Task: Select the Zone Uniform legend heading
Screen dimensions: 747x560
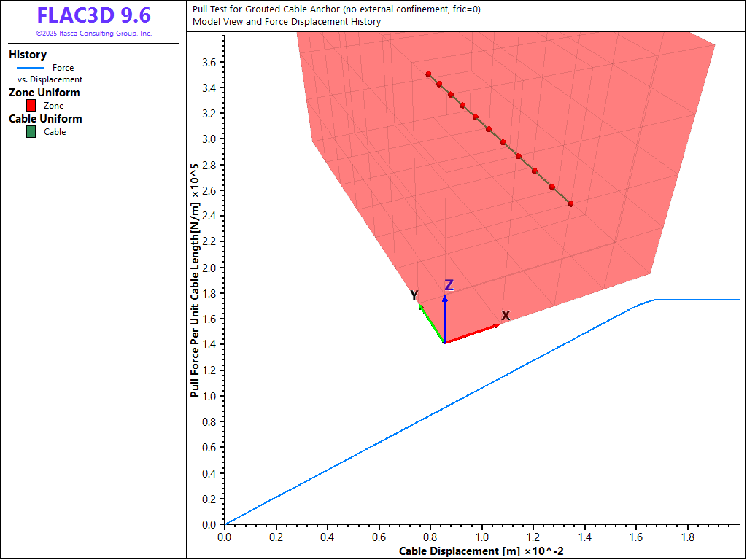Action: [x=44, y=93]
